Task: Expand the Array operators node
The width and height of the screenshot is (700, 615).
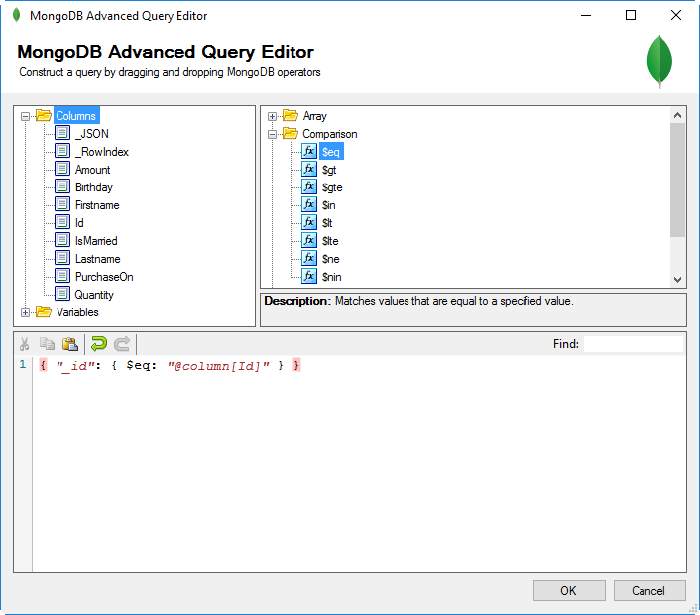Action: tap(272, 117)
